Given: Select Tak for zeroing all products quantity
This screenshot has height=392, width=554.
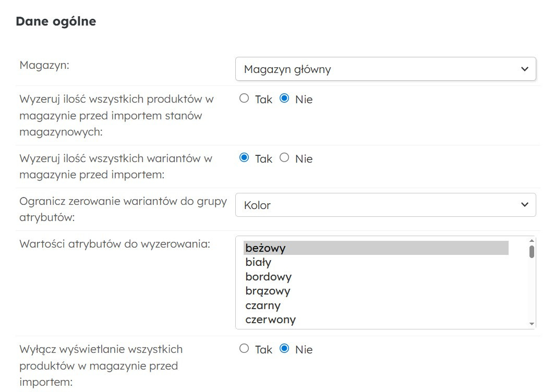Looking at the screenshot, I should click(244, 99).
